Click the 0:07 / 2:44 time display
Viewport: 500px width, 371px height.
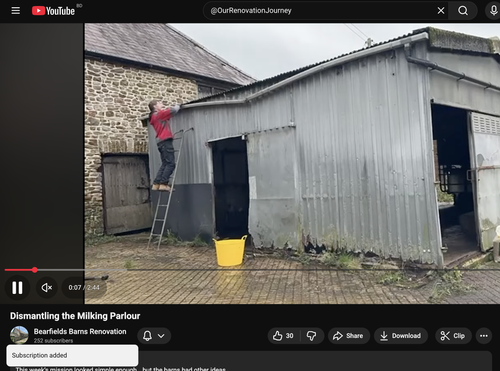(x=84, y=287)
